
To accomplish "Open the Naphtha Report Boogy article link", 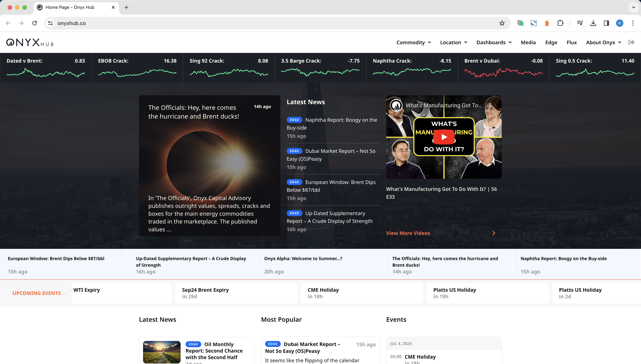I will click(x=341, y=120).
